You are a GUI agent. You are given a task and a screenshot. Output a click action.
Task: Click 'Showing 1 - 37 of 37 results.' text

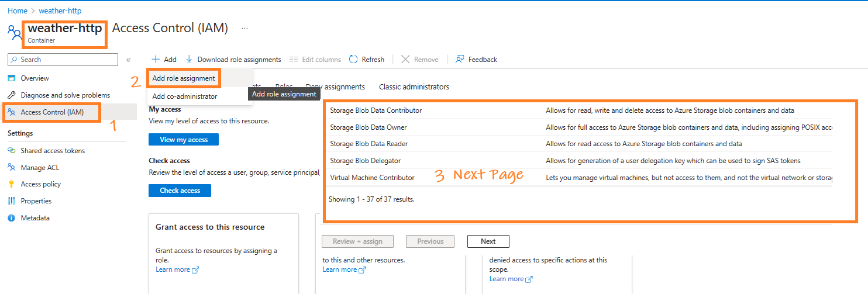click(371, 199)
